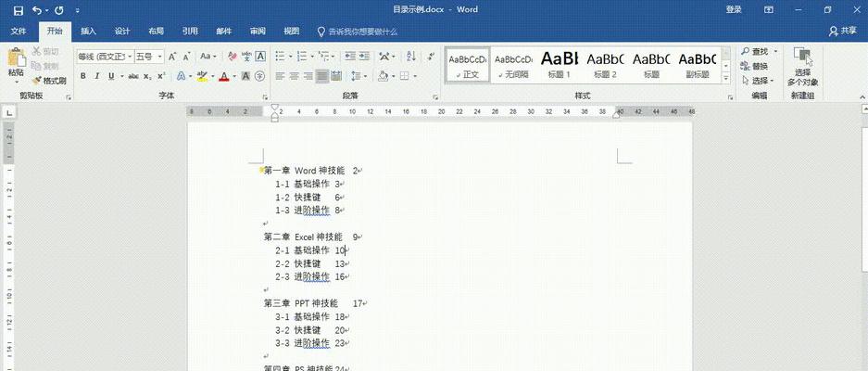Apply yellow text highlight color
The width and height of the screenshot is (868, 371).
point(202,76)
